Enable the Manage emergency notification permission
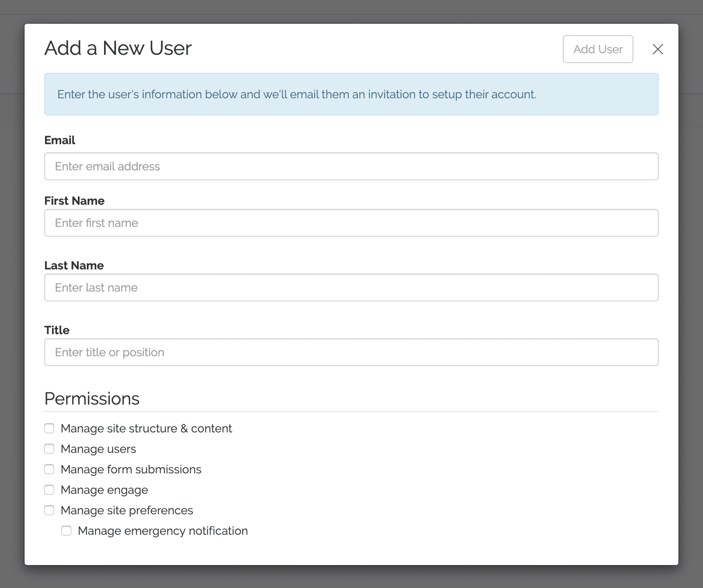This screenshot has height=588, width=703. [x=66, y=530]
